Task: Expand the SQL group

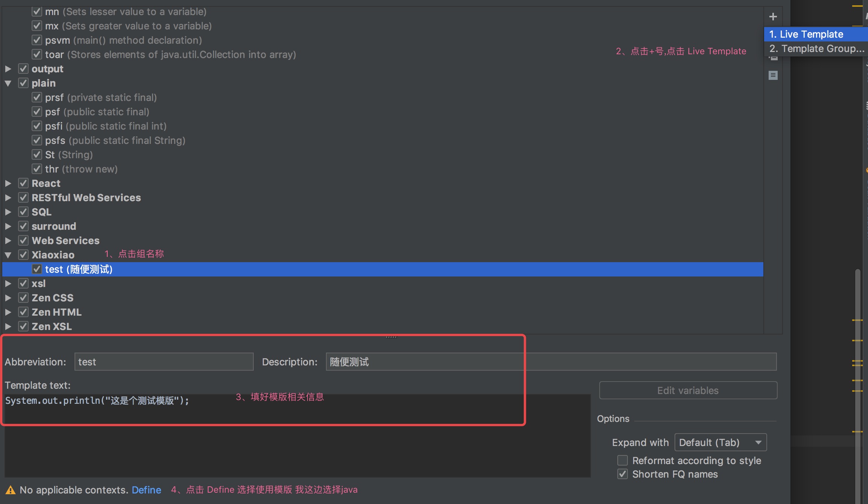Action: point(8,212)
